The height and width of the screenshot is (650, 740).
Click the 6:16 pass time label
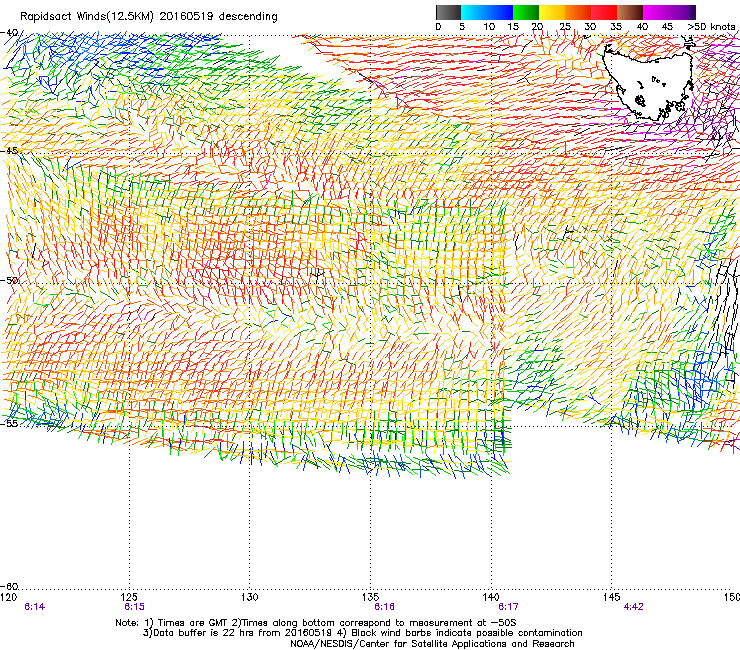click(384, 607)
